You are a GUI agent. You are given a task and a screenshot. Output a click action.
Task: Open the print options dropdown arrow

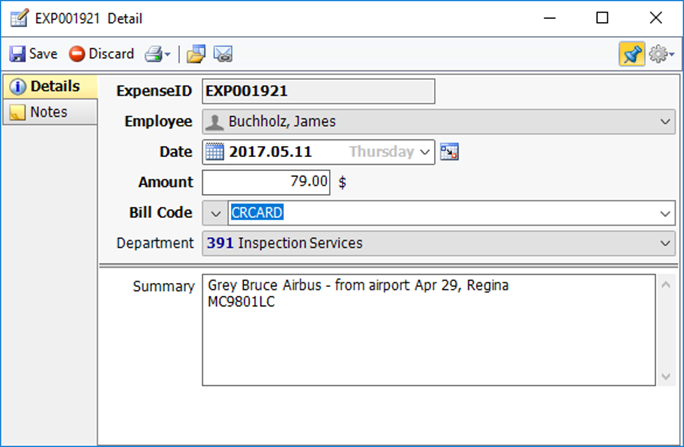[168, 55]
